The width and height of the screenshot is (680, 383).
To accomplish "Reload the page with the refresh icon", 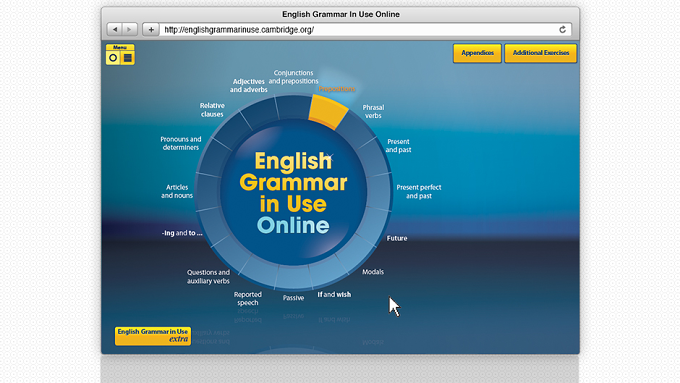I will [562, 29].
